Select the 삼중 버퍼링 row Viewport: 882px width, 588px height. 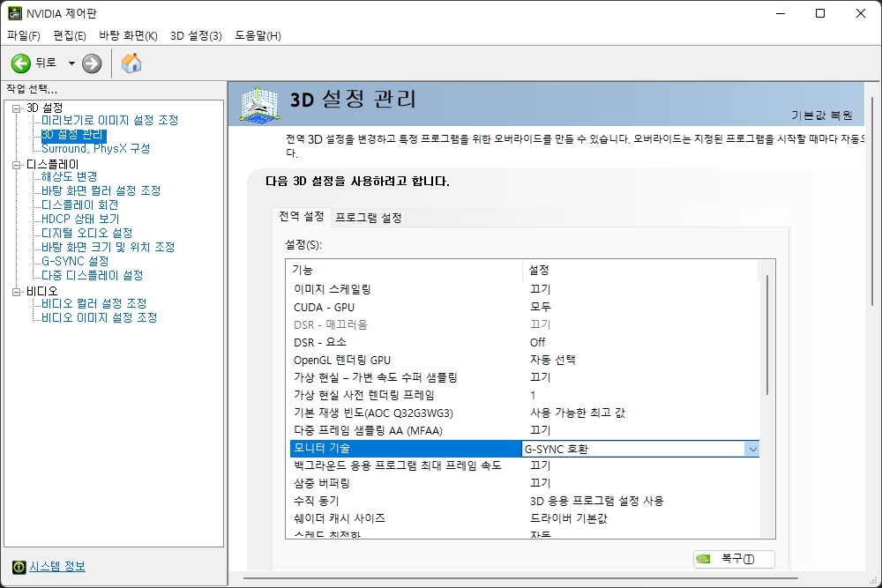(x=524, y=483)
